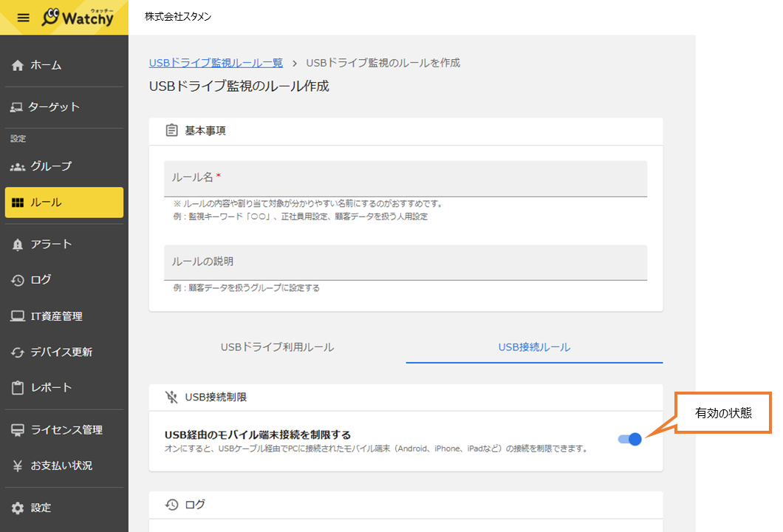Open デバイス更新 menu item
Image resolution: width=783 pixels, height=532 pixels.
(x=64, y=352)
